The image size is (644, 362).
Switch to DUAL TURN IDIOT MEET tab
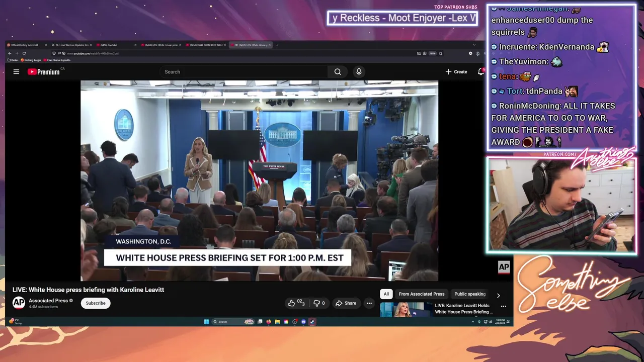[205, 45]
